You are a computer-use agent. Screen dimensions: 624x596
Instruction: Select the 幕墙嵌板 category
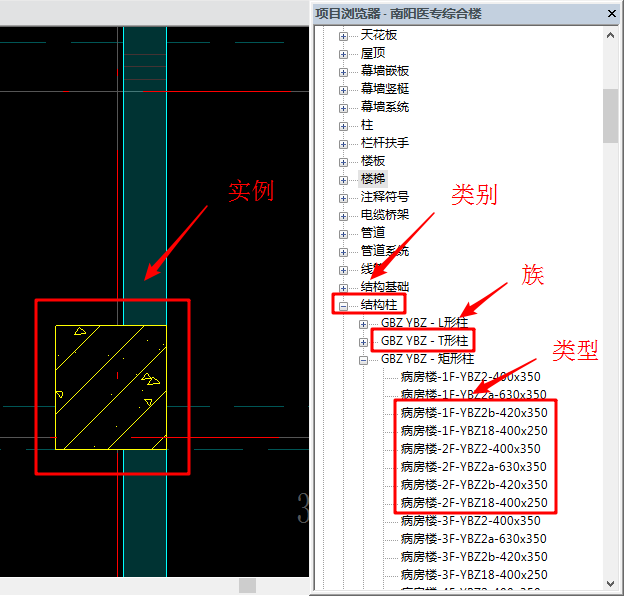[x=385, y=71]
